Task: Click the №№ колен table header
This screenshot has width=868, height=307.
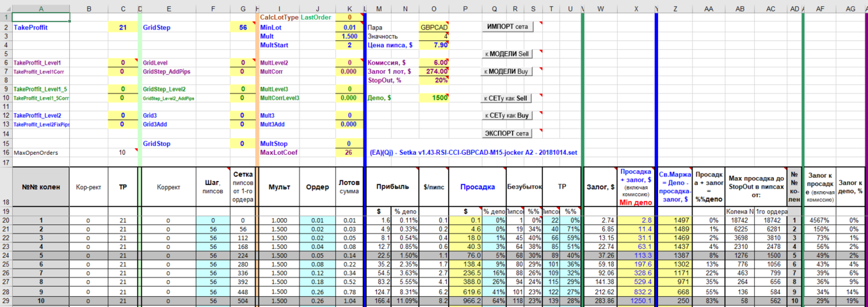Action: point(40,186)
